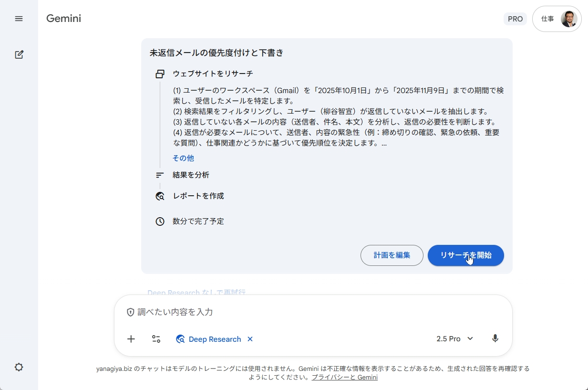This screenshot has width=588, height=390.
Task: Retry via Deep Research なしで再試行 link
Action: [x=196, y=292]
